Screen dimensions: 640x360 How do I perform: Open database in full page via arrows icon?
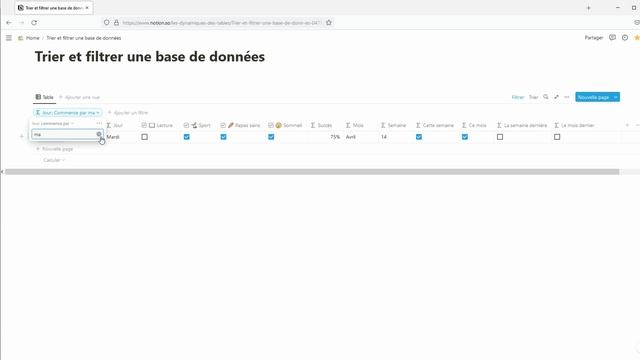556,97
